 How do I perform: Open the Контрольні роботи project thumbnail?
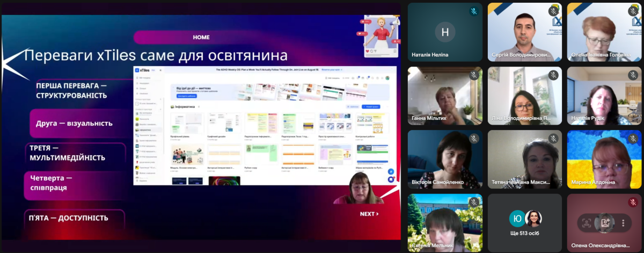tap(372, 124)
